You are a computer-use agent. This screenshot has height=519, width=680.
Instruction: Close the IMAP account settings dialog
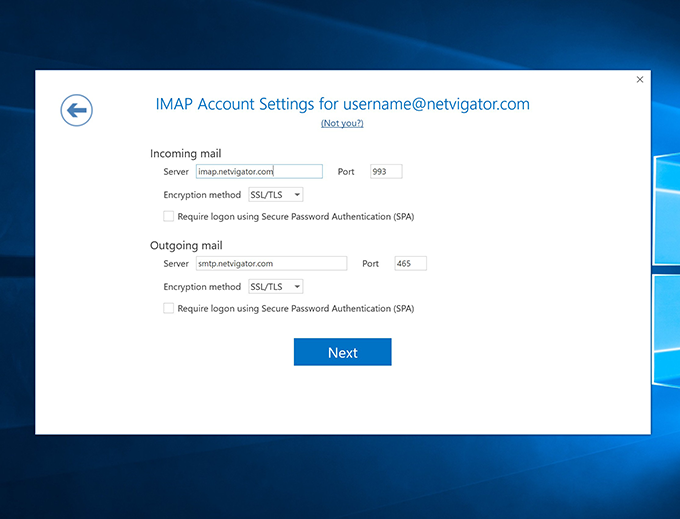pyautogui.click(x=640, y=79)
